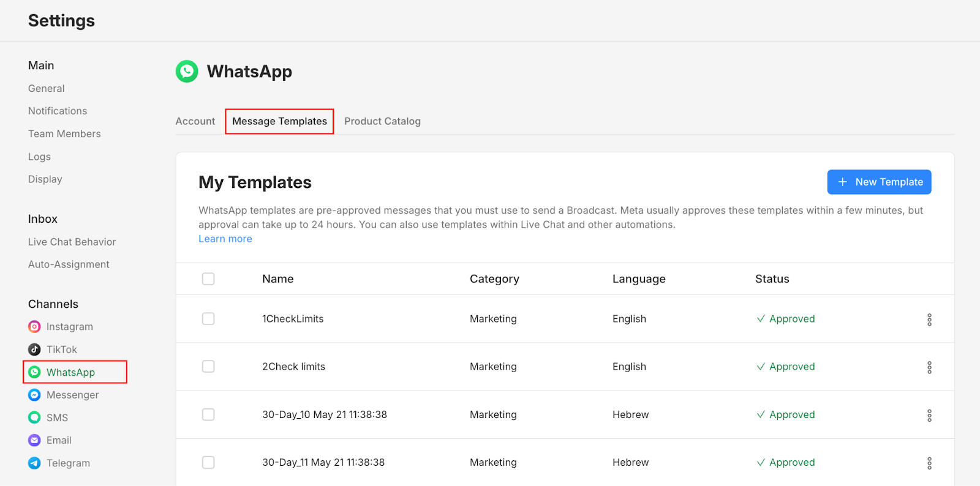Open the three-dot menu for 2Check limits

pos(929,367)
